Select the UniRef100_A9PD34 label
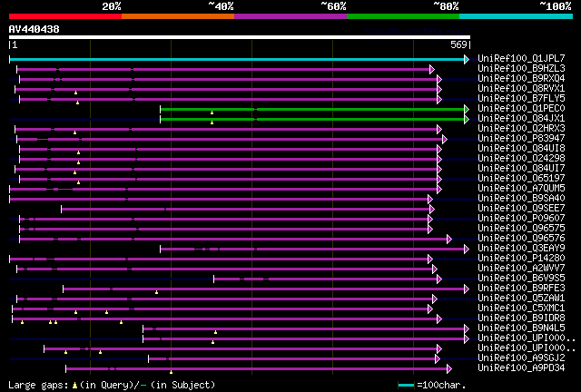The width and height of the screenshot is (581, 392). [521, 367]
